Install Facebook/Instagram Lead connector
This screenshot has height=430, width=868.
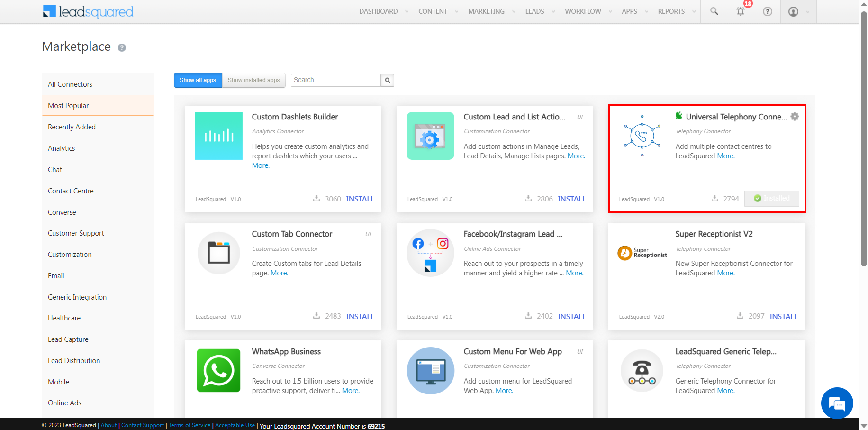(x=572, y=317)
